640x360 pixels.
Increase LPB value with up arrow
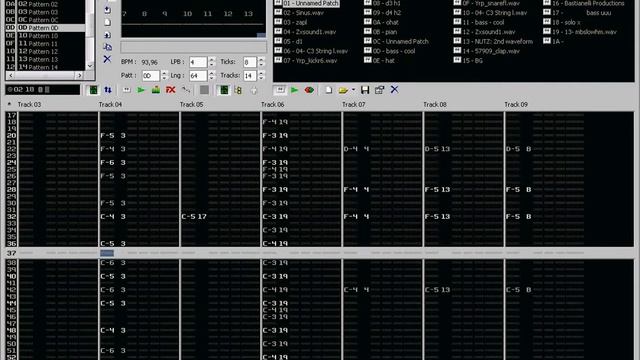pos(211,60)
